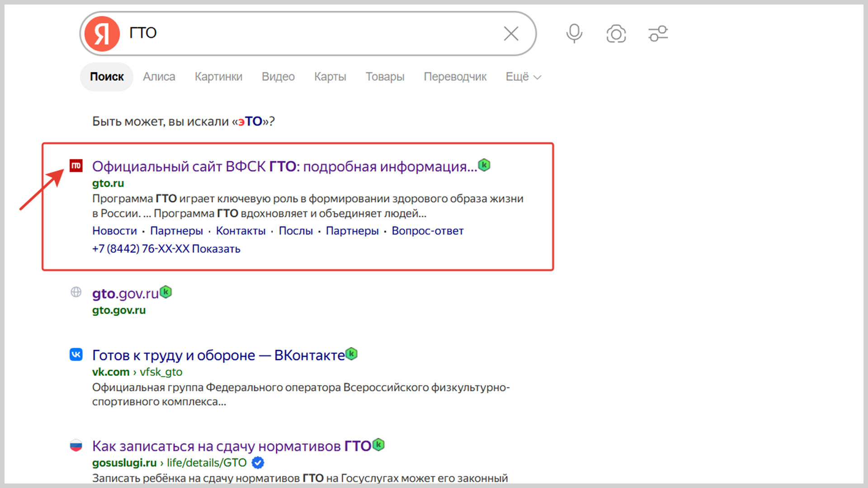868x488 pixels.
Task: Start voice search with microphone icon
Action: point(574,33)
